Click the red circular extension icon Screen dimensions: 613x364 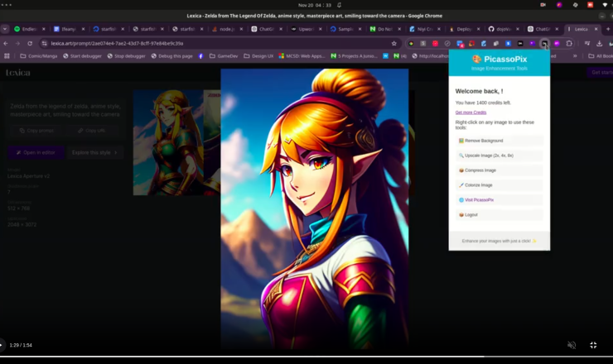pyautogui.click(x=435, y=43)
